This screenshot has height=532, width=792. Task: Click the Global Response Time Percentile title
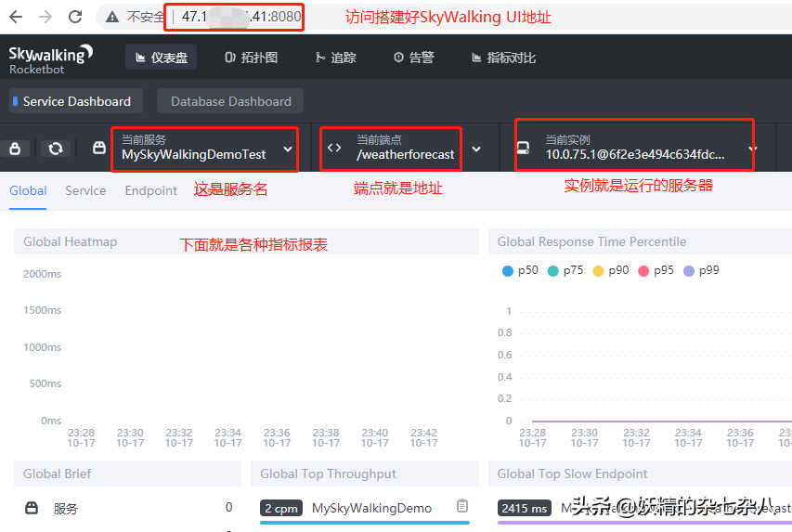tap(591, 241)
